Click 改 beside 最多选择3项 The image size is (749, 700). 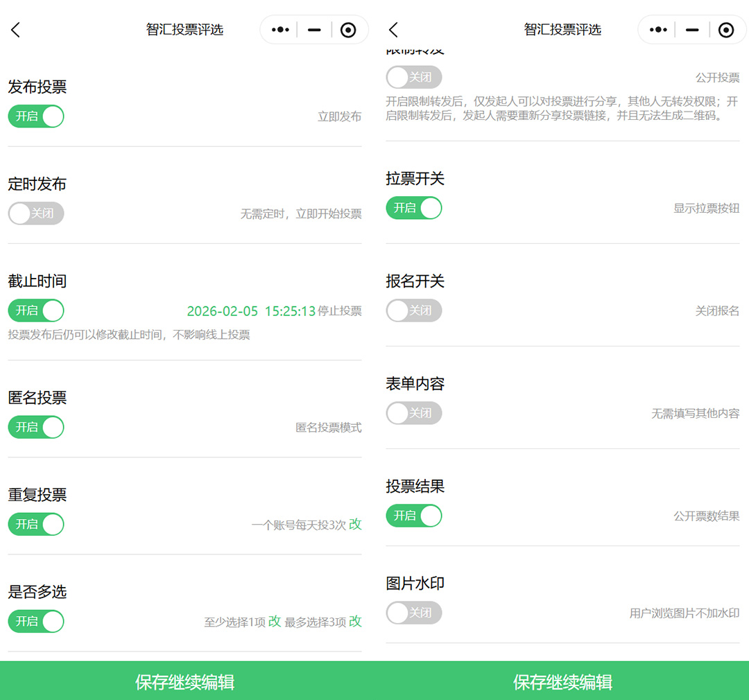click(x=355, y=622)
